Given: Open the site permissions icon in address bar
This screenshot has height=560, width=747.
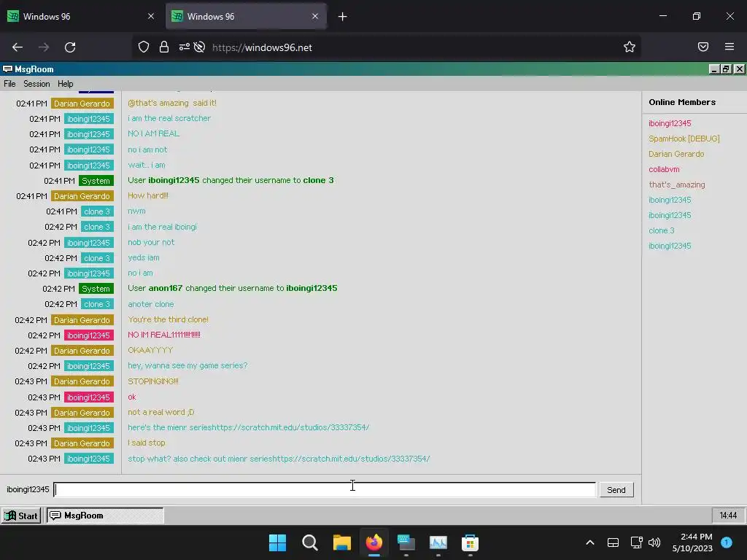Looking at the screenshot, I should [184, 47].
